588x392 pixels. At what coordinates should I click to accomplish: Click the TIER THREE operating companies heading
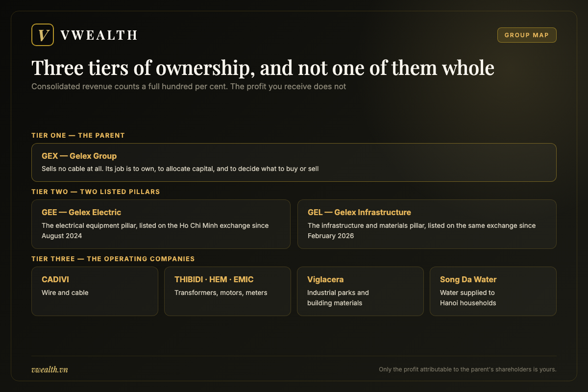[x=113, y=259]
